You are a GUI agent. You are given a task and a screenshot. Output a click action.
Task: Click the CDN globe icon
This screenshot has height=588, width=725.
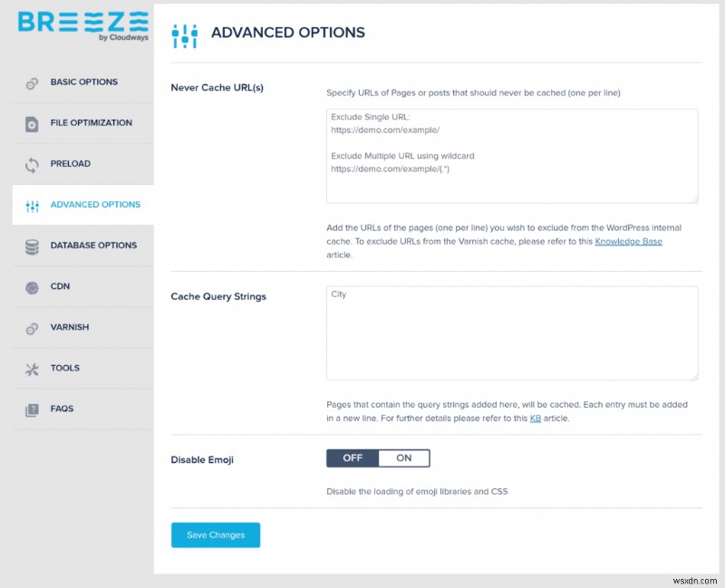coord(33,287)
